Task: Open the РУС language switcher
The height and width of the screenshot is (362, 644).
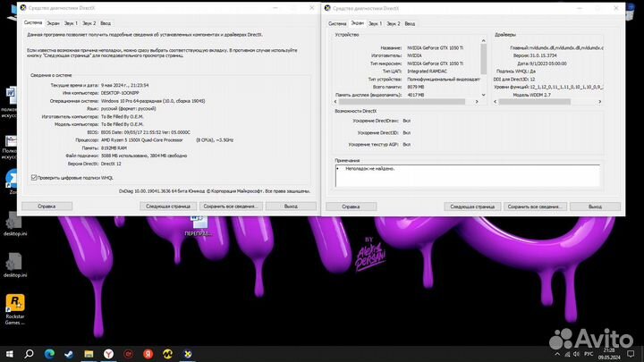Action: pos(589,354)
